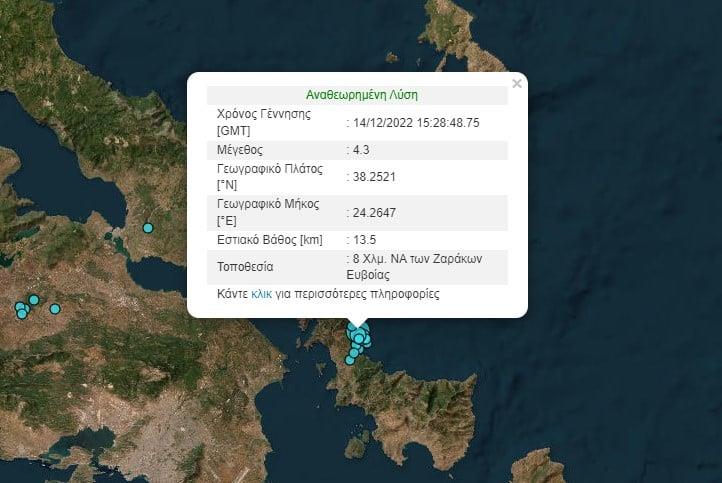Click the 'Μέγεθος' row label
Screen dimensions: 722x483
(240, 150)
